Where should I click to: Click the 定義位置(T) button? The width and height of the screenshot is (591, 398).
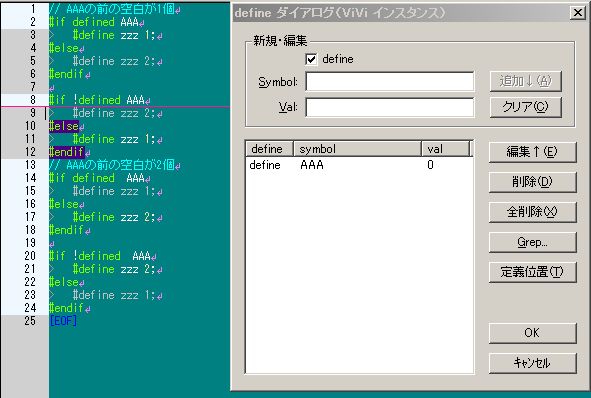coord(532,272)
